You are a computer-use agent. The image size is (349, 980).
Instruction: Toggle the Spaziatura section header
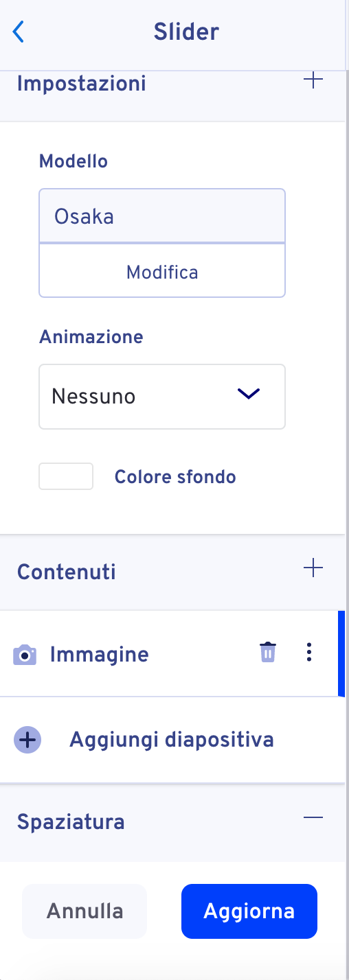pos(172,822)
